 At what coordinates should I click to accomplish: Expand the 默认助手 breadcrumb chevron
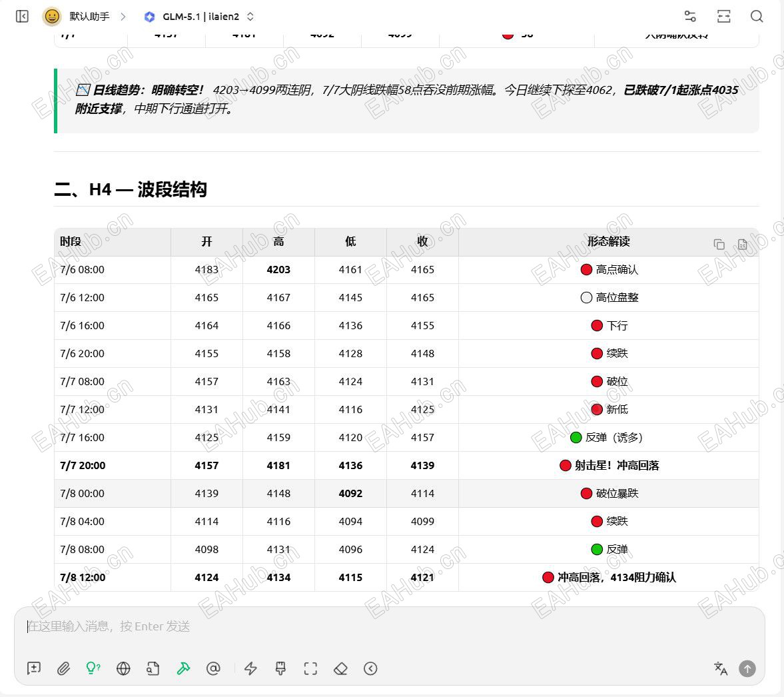pyautogui.click(x=123, y=17)
